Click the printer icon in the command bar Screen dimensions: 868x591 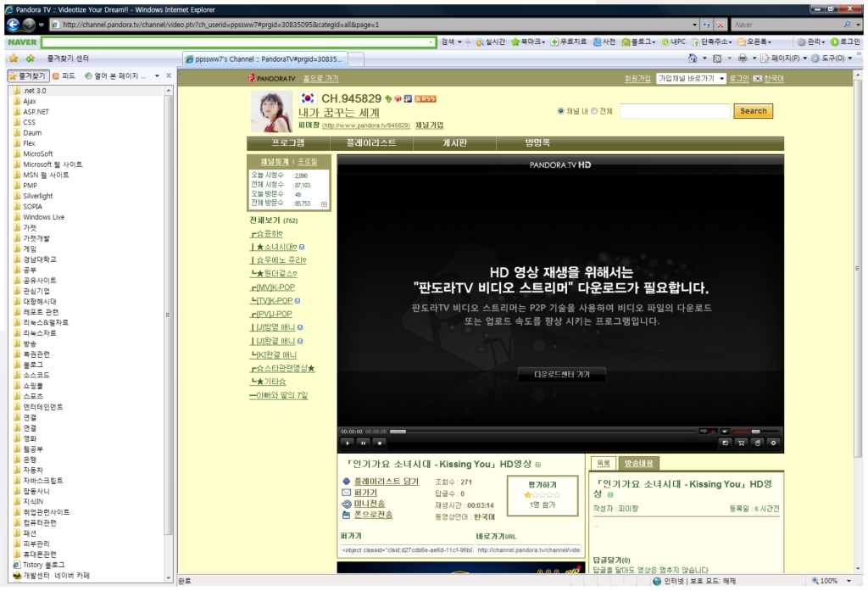[743, 59]
